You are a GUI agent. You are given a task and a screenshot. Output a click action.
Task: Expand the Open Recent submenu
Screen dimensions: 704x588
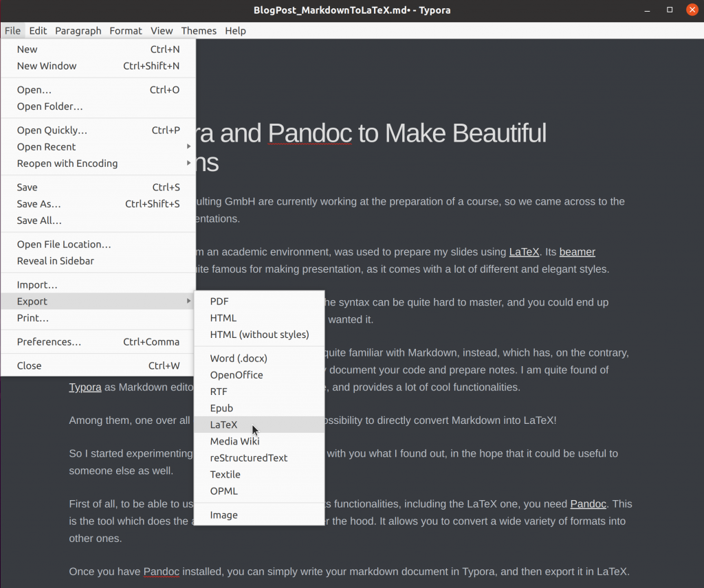tap(98, 147)
